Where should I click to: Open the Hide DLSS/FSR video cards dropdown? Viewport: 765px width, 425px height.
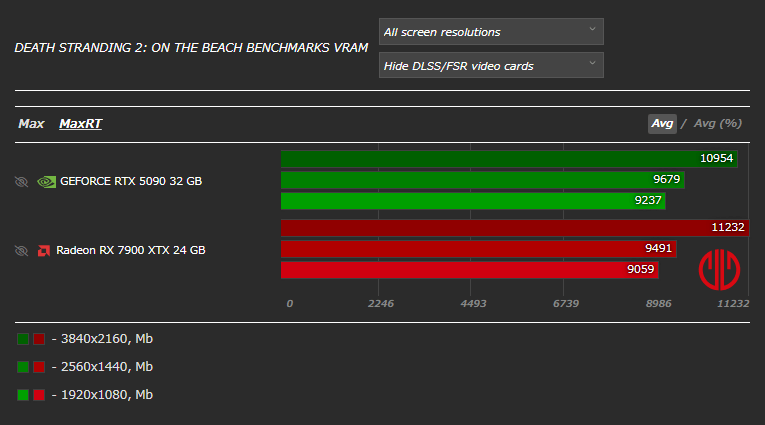(491, 66)
